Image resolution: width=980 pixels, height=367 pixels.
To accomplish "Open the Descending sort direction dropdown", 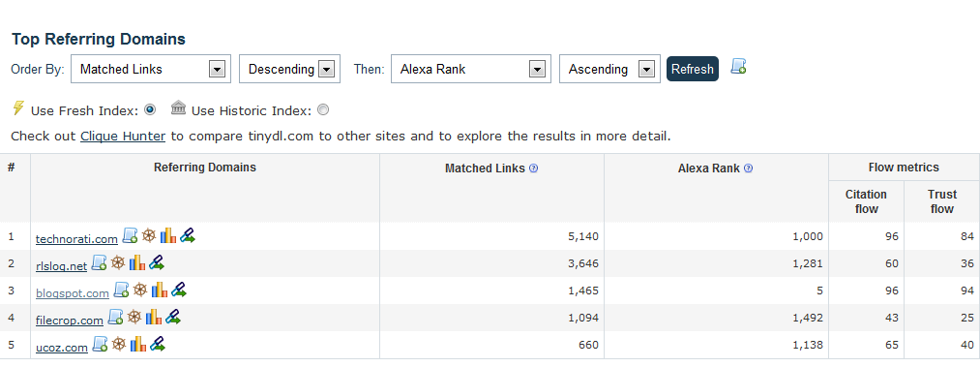I will (x=289, y=69).
